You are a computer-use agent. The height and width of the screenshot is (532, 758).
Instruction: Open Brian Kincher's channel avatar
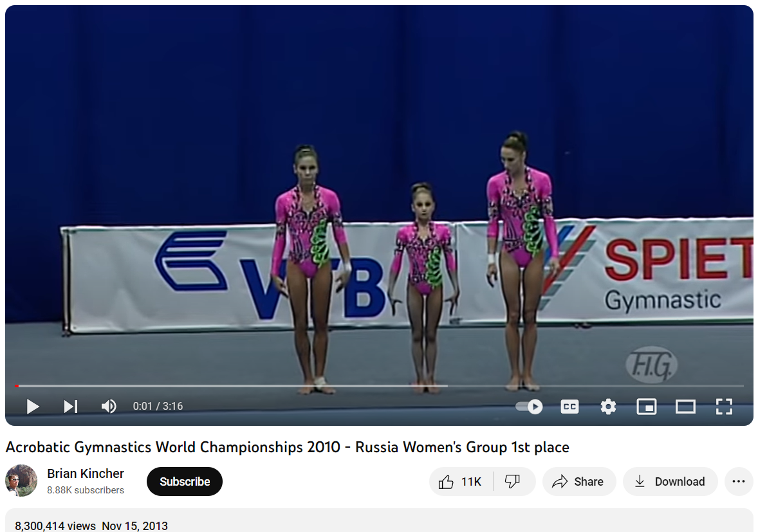(21, 481)
